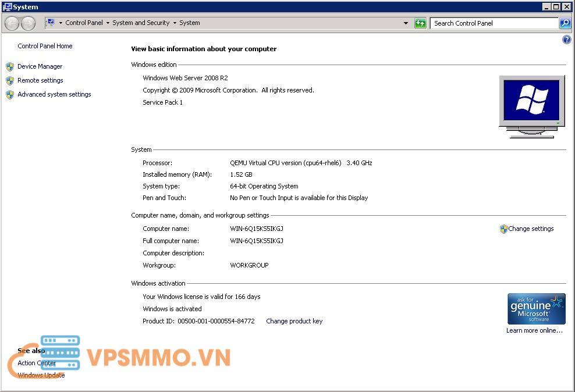This screenshot has height=392, width=575.
Task: Open help with the question mark icon
Action: pos(567,40)
